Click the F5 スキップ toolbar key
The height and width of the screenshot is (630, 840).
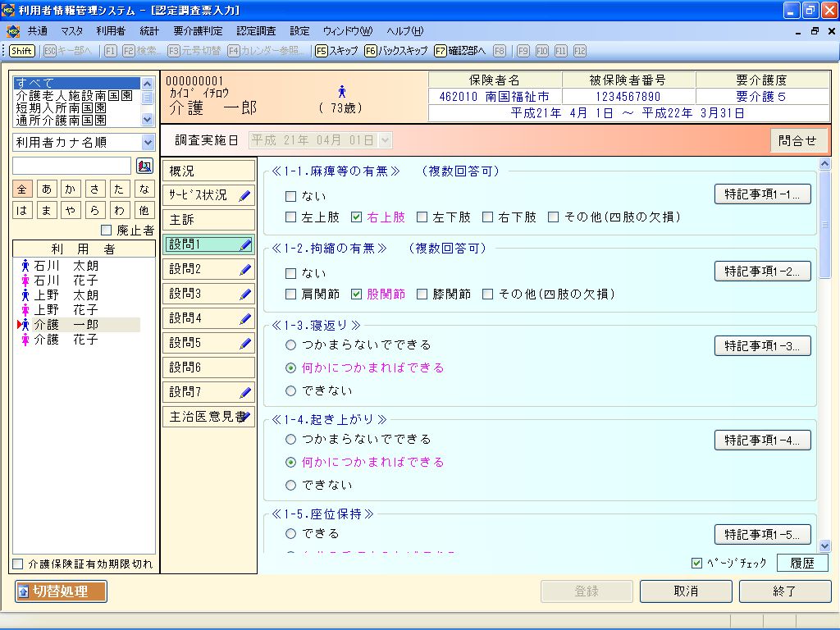(336, 51)
